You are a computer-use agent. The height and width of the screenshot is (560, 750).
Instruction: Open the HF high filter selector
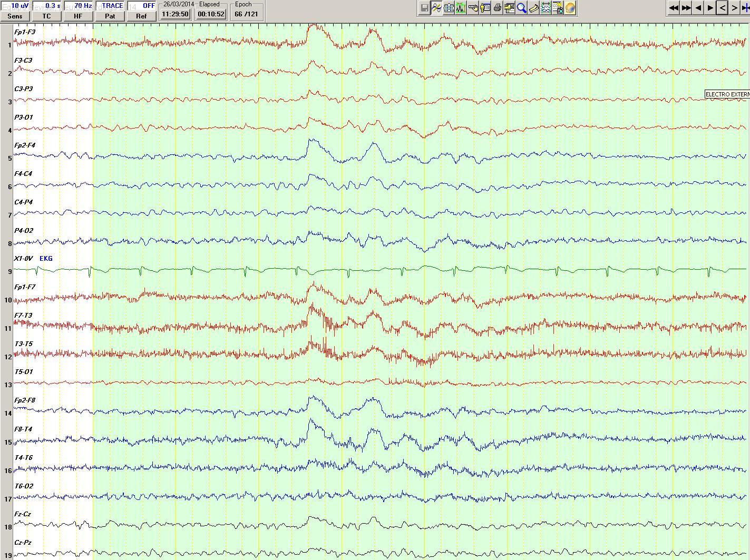pyautogui.click(x=78, y=16)
